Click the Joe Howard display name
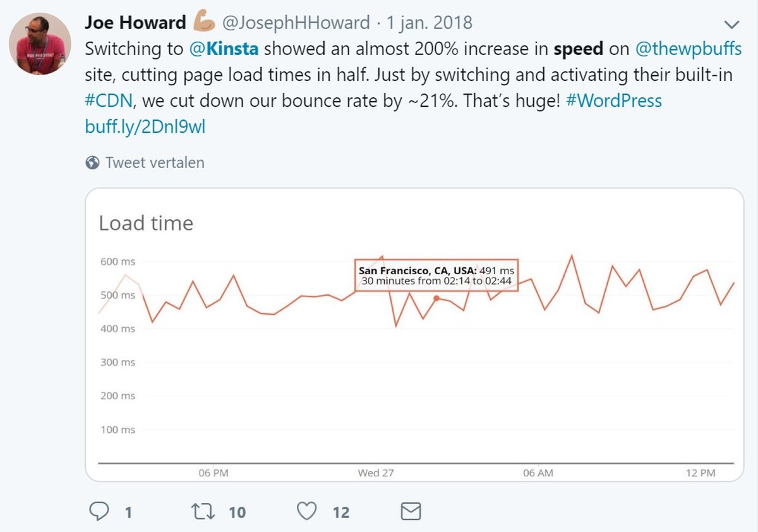758x532 pixels. (135, 23)
